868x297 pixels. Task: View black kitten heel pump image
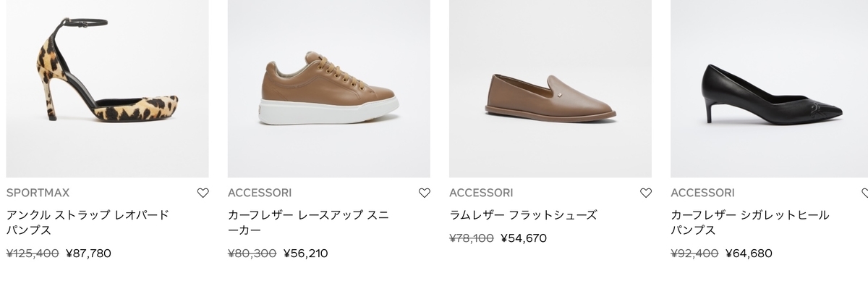[769, 88]
